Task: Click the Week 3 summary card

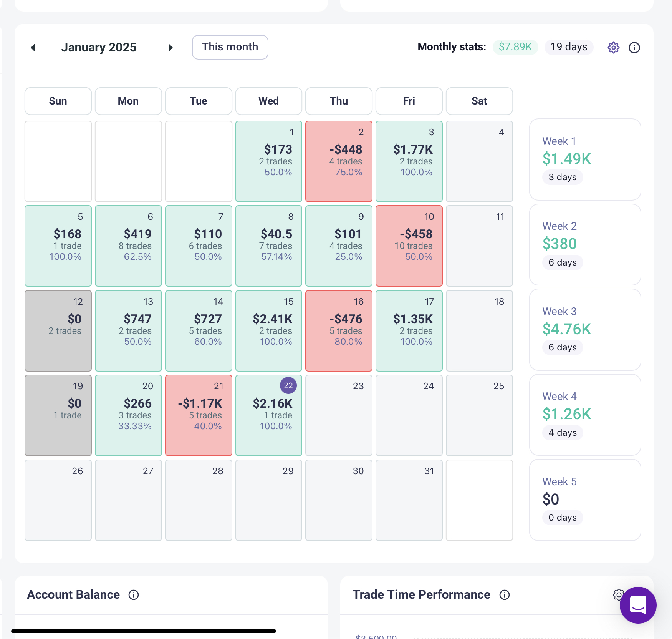Action: pos(585,329)
